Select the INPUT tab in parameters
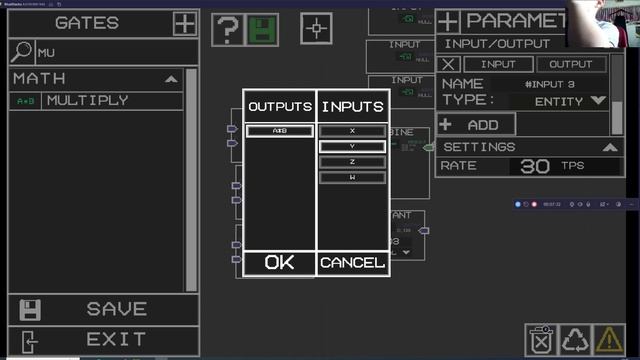Screen dimensions: 640x360 tap(498, 64)
